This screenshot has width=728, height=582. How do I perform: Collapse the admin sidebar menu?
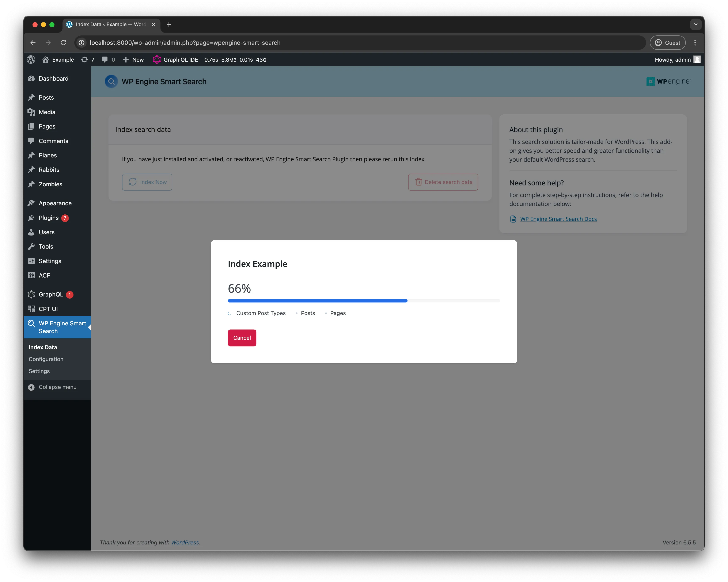click(57, 387)
